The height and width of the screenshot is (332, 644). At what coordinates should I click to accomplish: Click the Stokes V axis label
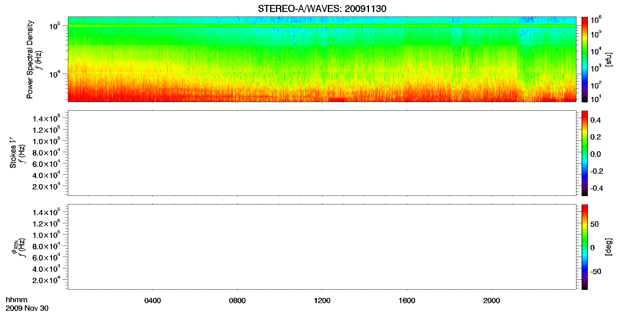13,153
